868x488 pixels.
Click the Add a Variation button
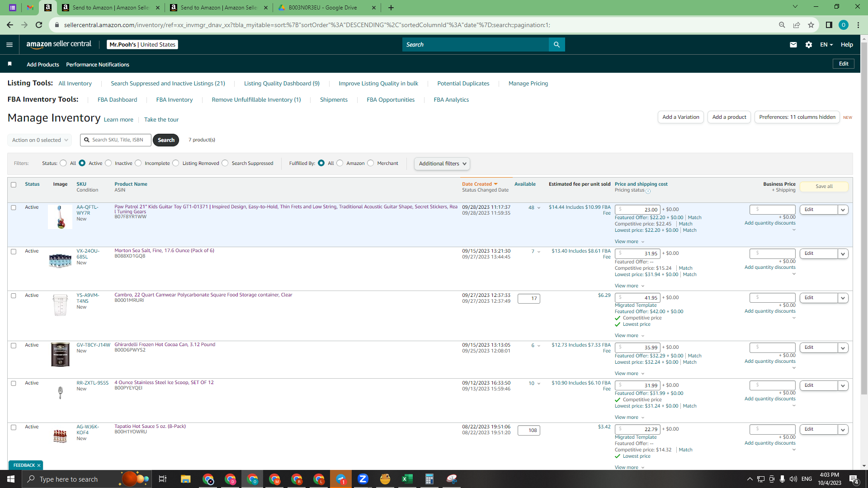[680, 117]
